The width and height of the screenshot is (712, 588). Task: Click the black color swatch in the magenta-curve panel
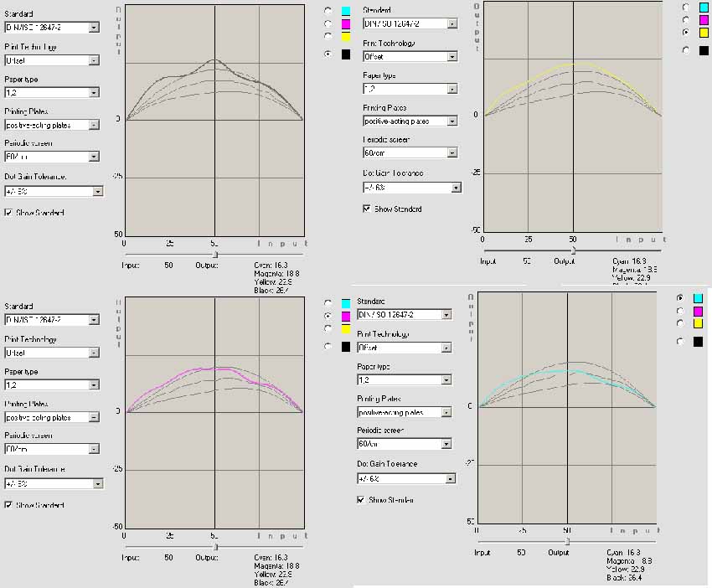click(346, 347)
